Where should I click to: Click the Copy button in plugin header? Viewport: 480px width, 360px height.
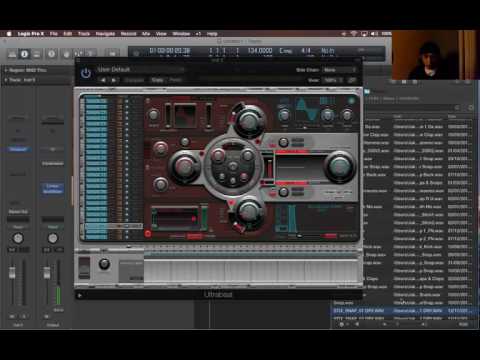coord(157,80)
